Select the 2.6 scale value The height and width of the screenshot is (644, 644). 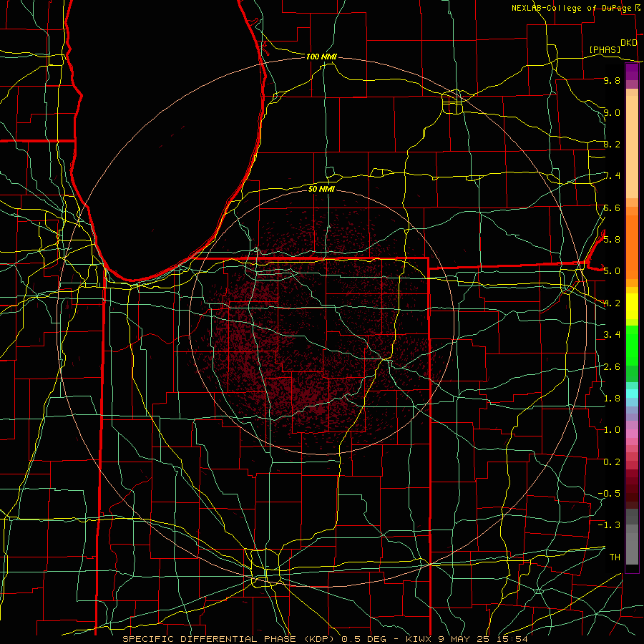612,366
